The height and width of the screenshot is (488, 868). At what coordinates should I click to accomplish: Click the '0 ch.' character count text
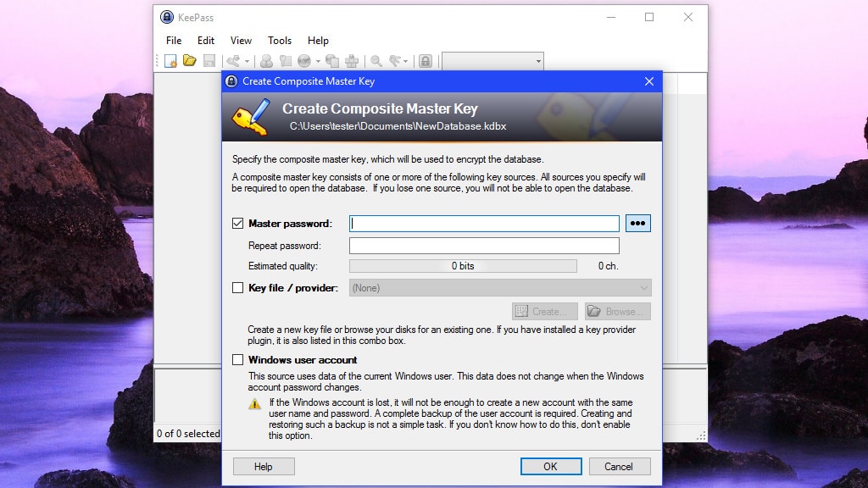tap(608, 266)
